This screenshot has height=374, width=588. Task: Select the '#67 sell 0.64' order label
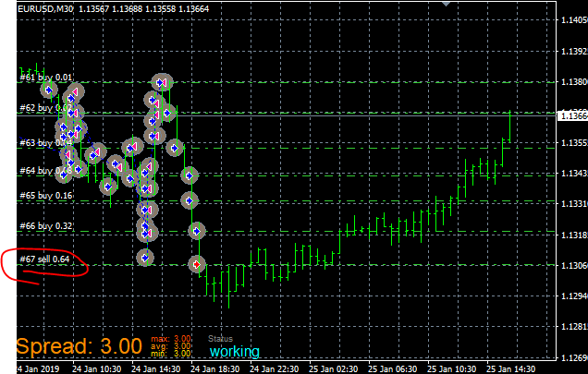coord(44,259)
